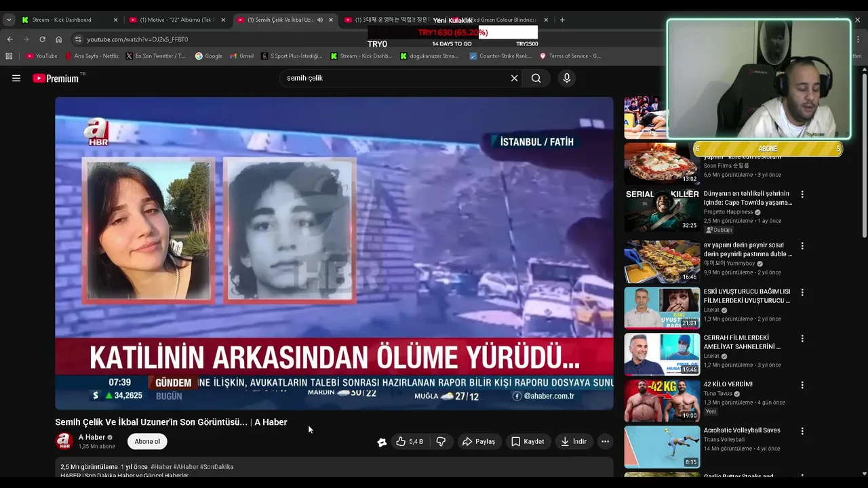View site information icon in address bar

(78, 39)
